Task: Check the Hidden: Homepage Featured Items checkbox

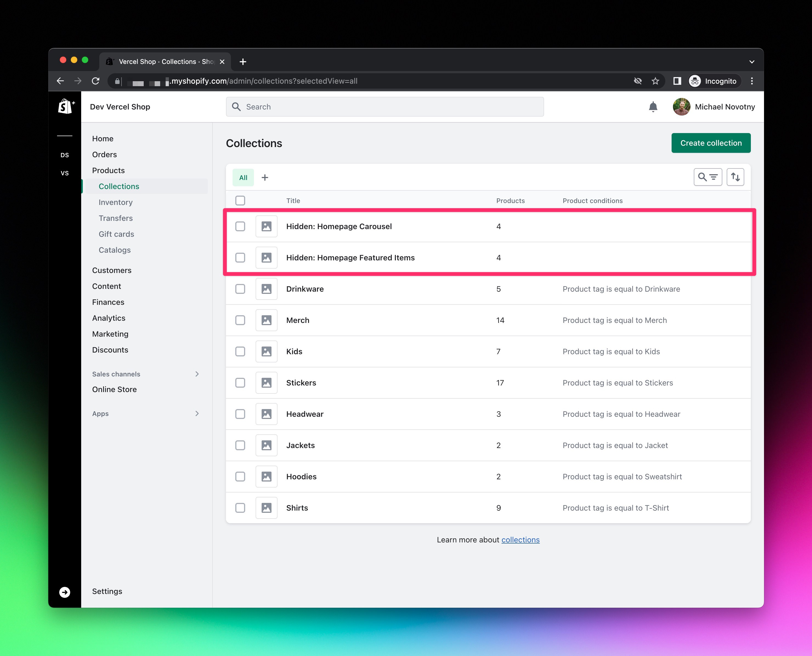Action: pyautogui.click(x=240, y=258)
